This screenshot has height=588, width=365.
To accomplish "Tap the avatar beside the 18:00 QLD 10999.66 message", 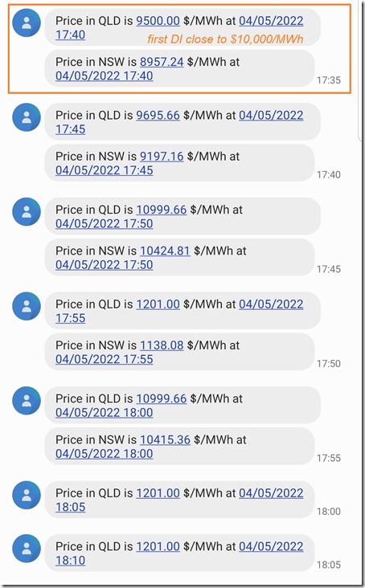I will [x=27, y=401].
